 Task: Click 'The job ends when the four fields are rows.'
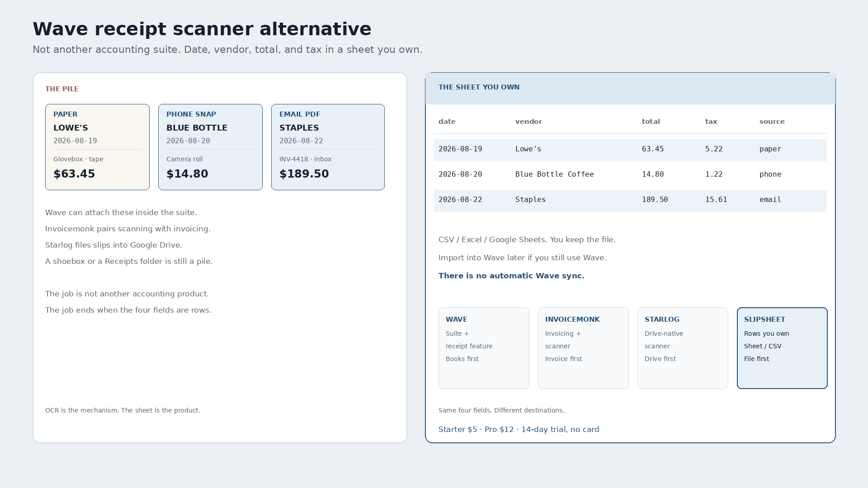click(x=128, y=310)
